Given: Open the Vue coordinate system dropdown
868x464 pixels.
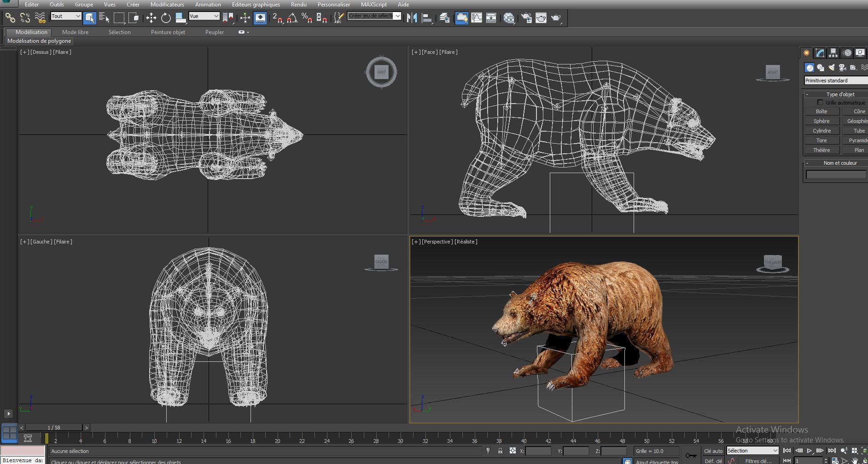Looking at the screenshot, I should 204,16.
